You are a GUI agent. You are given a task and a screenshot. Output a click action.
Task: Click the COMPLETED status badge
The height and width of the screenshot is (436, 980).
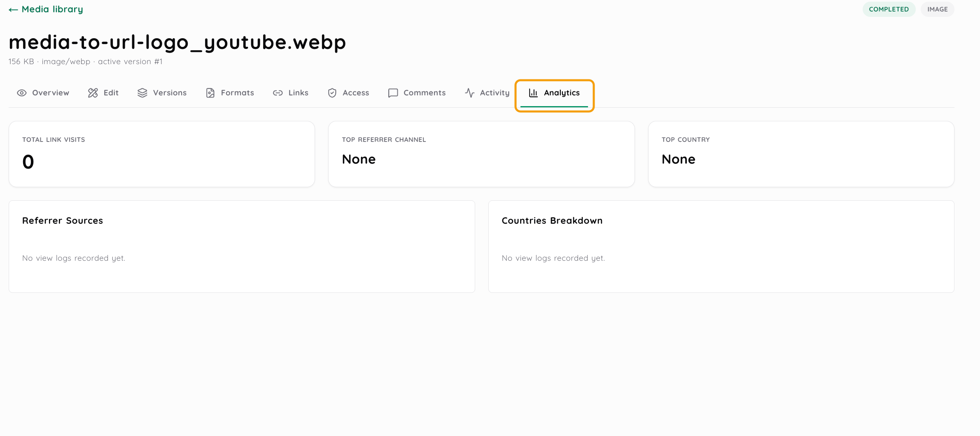889,9
